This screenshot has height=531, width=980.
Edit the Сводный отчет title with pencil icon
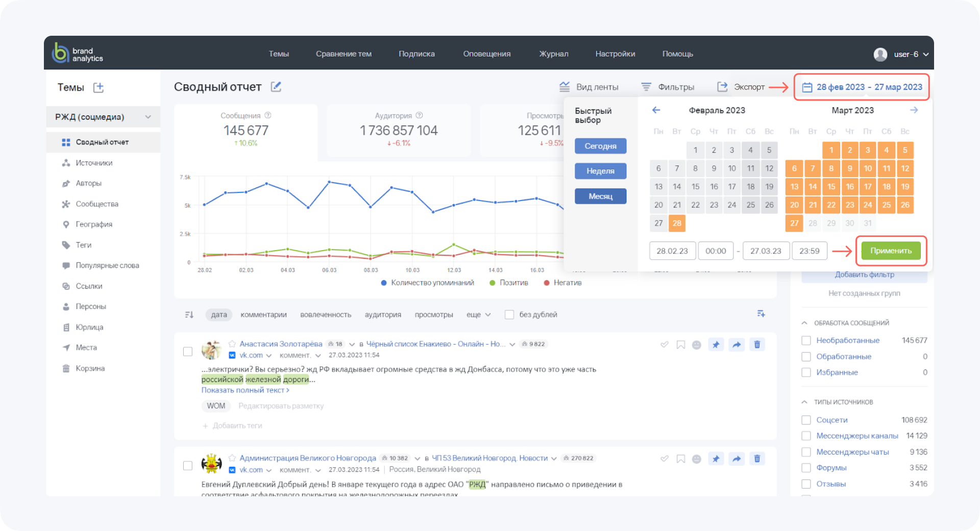(x=276, y=87)
